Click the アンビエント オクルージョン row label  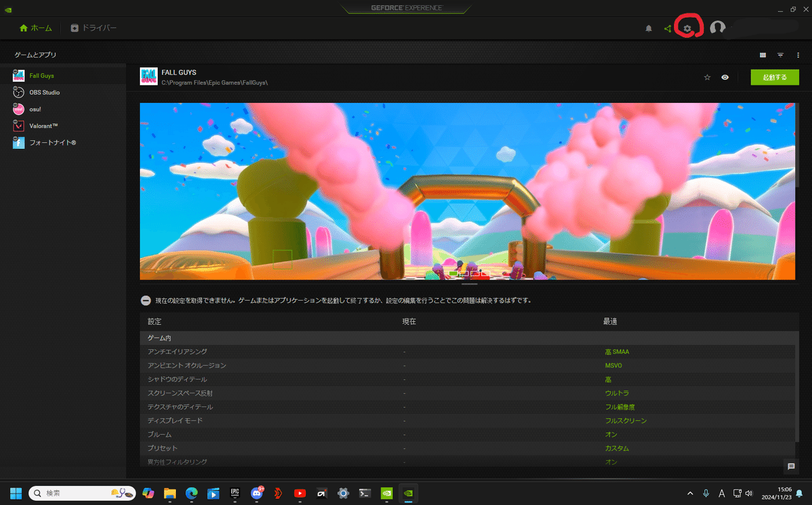(x=187, y=366)
